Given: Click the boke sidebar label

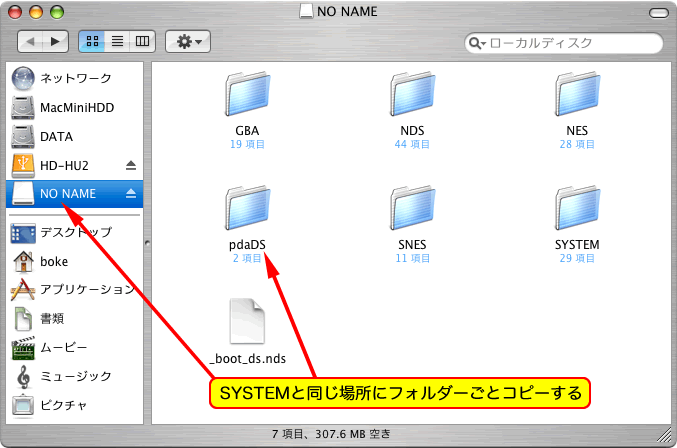Looking at the screenshot, I should [54, 262].
